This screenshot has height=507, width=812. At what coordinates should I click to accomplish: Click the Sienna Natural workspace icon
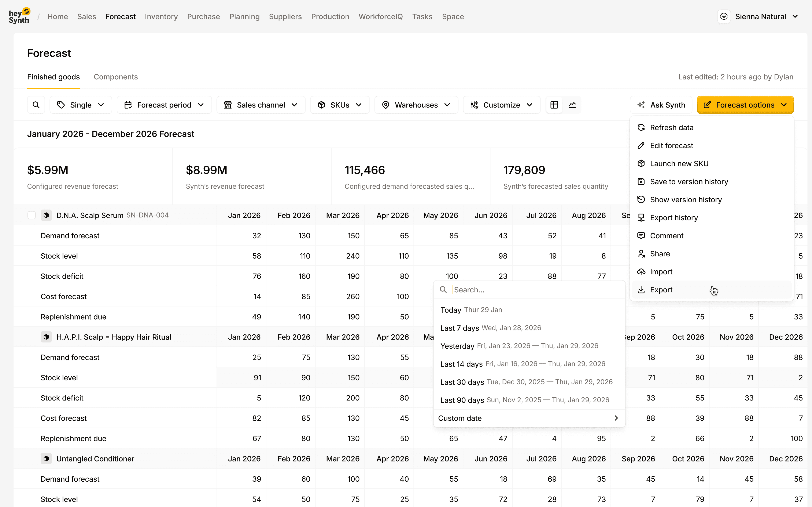click(724, 16)
